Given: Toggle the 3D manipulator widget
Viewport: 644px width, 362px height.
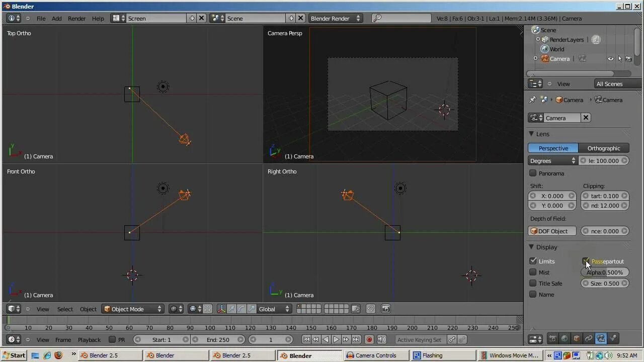Looking at the screenshot, I should (x=221, y=309).
